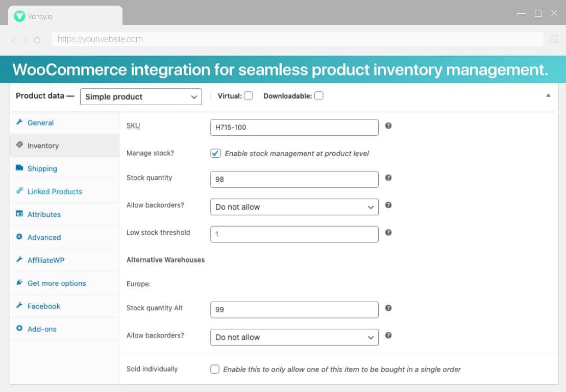Open the Simple product type dropdown
This screenshot has height=392, width=566.
coord(141,97)
